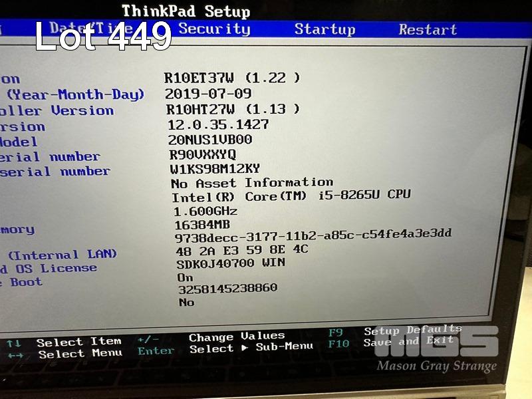Screen dimensions: 532x399
Task: Select the BIOS version R10ET37W (1.22) value
Action: (x=231, y=78)
